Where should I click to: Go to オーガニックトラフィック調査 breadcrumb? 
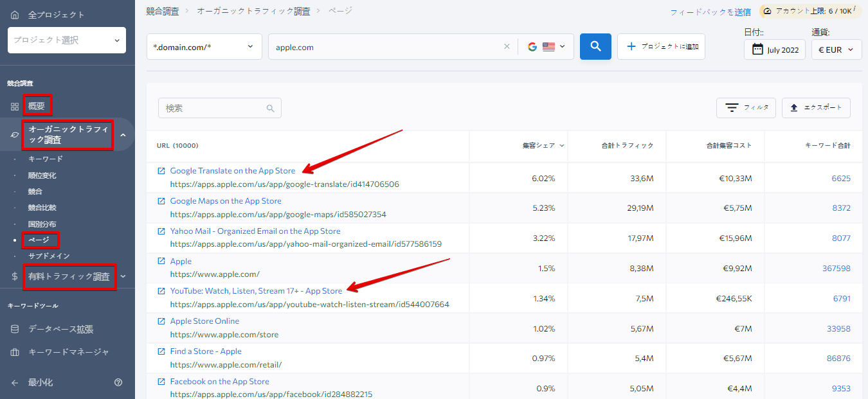[x=253, y=11]
